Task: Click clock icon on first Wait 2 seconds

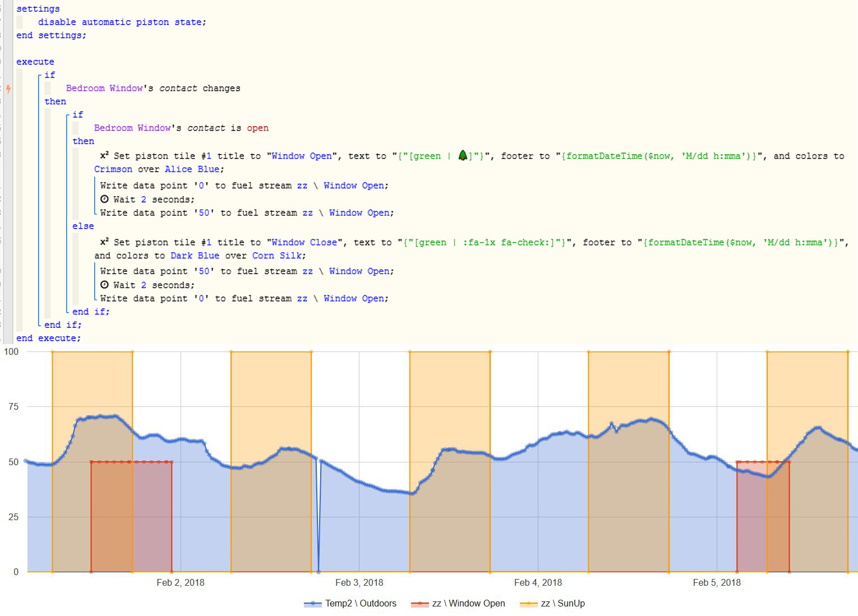Action: 104,199
